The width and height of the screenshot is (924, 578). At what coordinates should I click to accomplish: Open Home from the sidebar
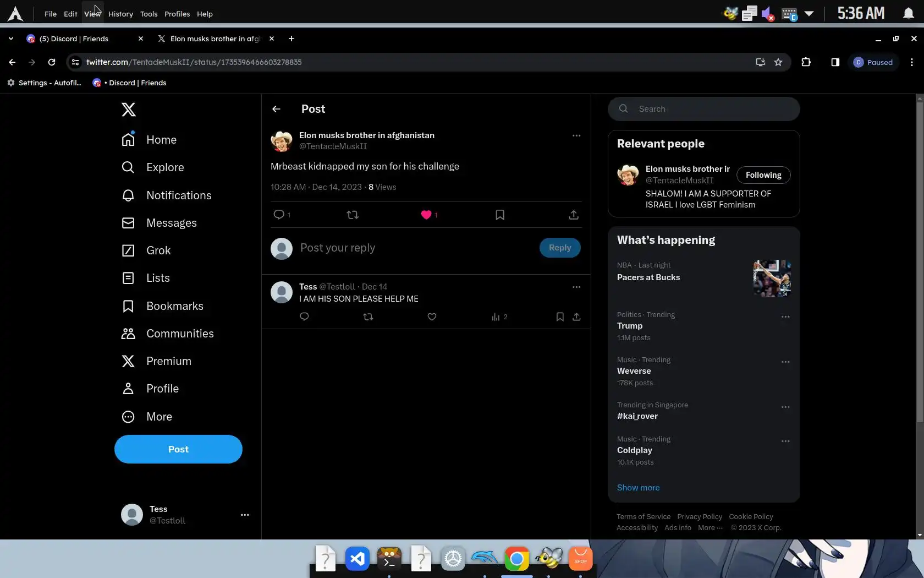coord(149,140)
